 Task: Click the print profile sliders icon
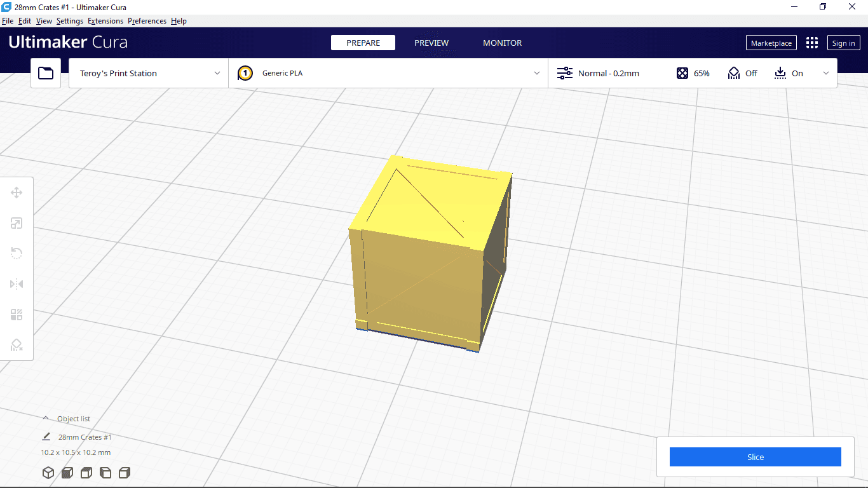click(564, 73)
